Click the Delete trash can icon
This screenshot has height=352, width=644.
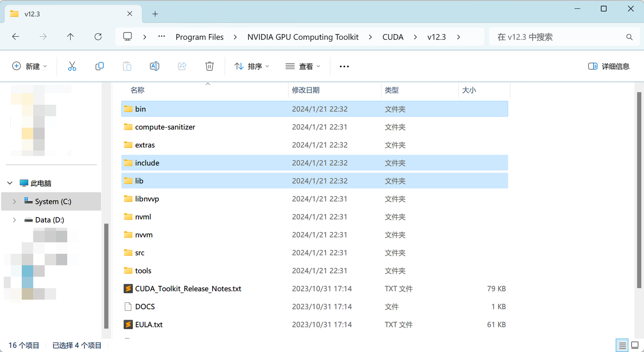click(209, 66)
